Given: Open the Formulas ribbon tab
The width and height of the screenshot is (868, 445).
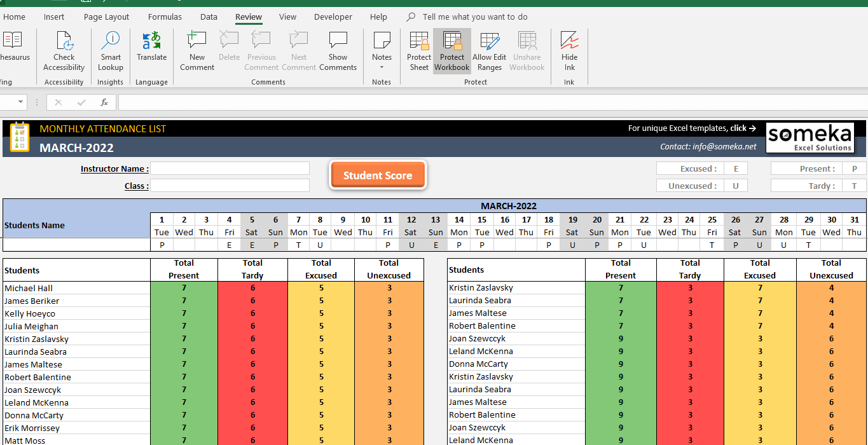Looking at the screenshot, I should point(165,17).
